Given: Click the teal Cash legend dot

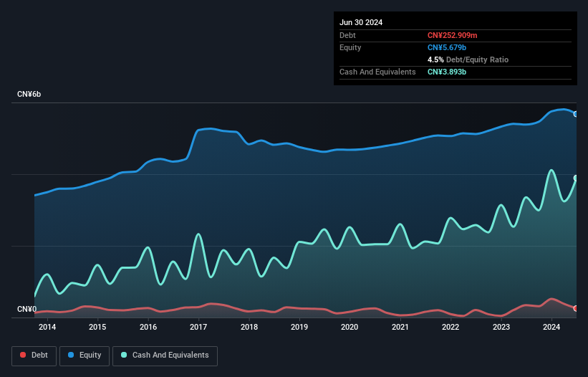Looking at the screenshot, I should pyautogui.click(x=124, y=355).
